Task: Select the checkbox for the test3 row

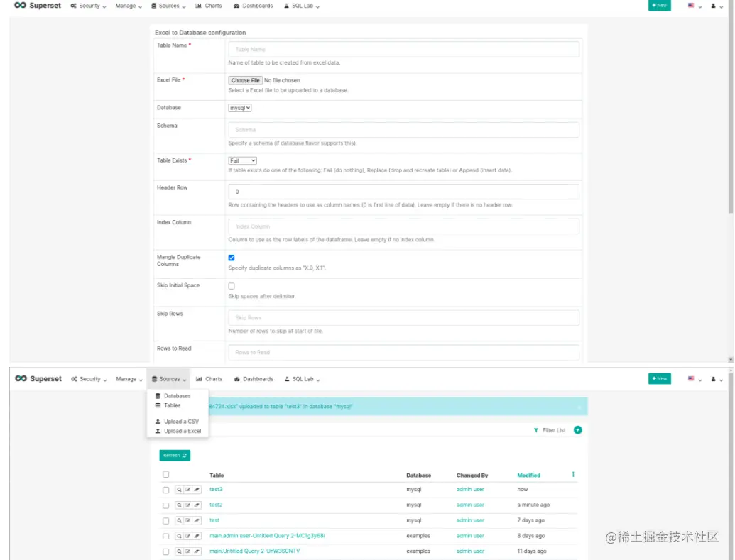Action: (166, 490)
